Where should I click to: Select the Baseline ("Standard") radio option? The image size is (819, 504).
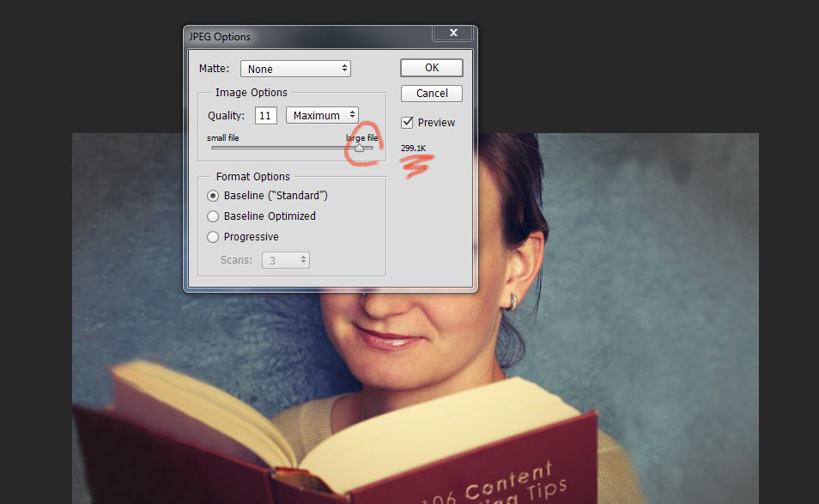214,196
